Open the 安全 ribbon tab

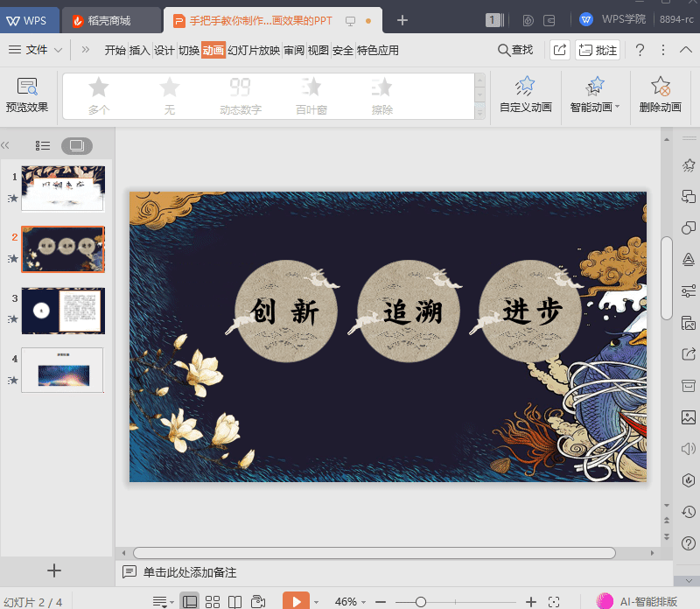[x=343, y=50]
